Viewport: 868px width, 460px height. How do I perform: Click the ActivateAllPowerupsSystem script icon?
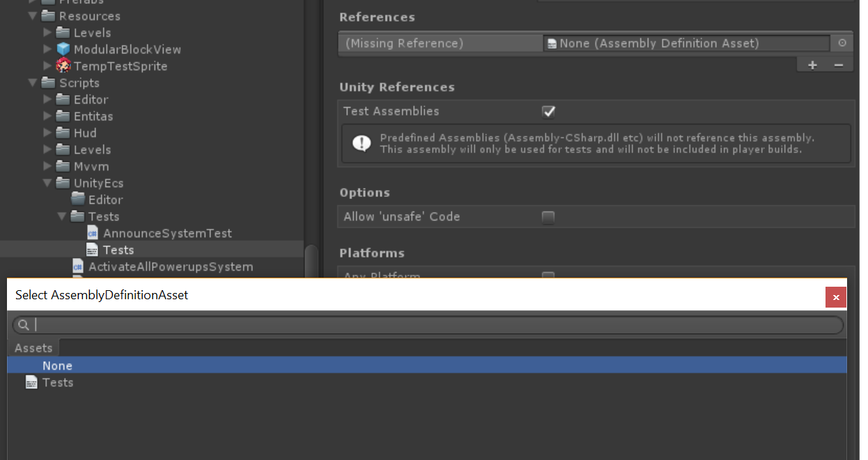pos(77,266)
